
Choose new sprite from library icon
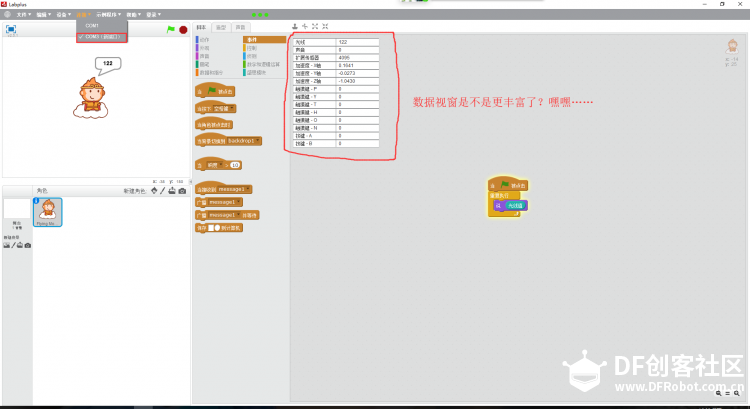click(154, 190)
